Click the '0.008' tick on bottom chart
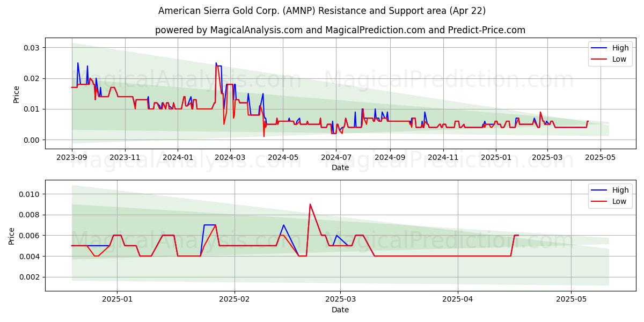 point(30,215)
